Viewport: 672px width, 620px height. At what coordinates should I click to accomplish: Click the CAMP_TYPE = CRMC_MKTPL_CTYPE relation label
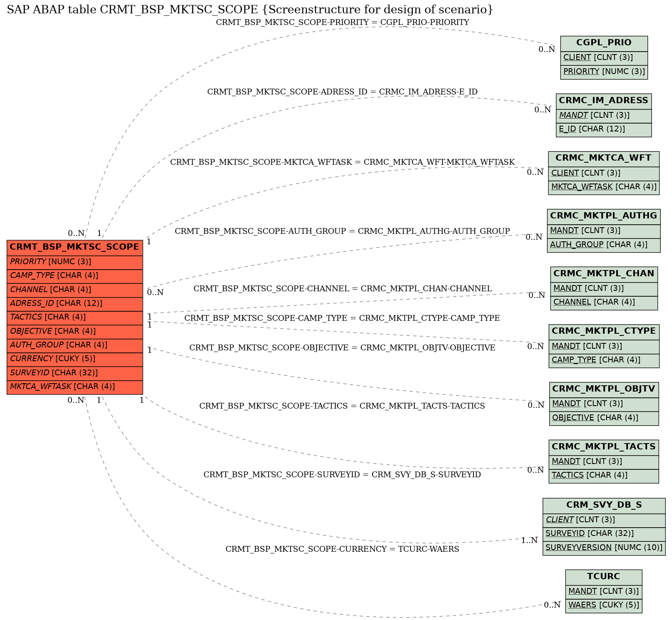point(342,318)
